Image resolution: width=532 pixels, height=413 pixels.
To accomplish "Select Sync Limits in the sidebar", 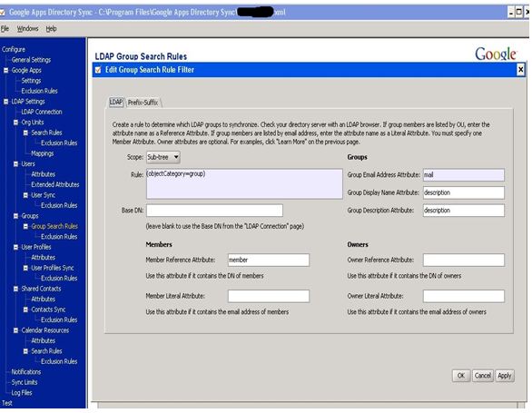I will pos(25,382).
